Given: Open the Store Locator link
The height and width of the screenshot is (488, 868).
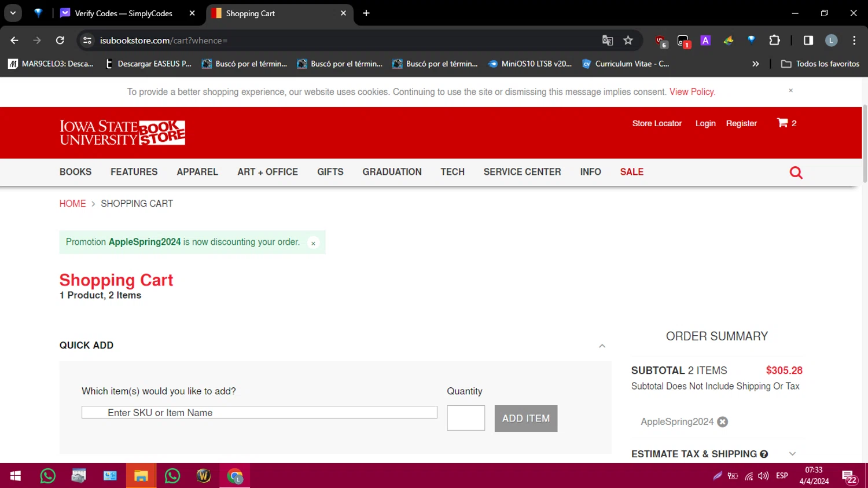Looking at the screenshot, I should [x=657, y=123].
